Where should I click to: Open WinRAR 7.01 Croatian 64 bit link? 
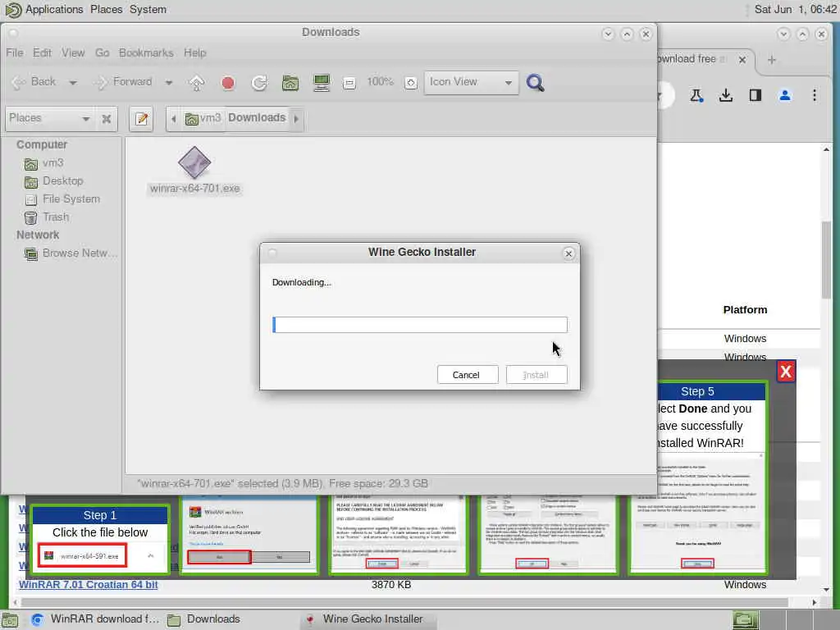coord(89,584)
